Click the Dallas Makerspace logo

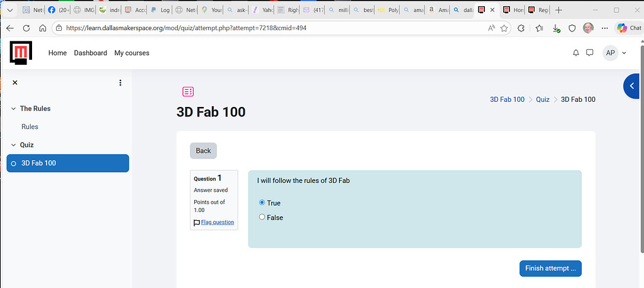click(22, 53)
